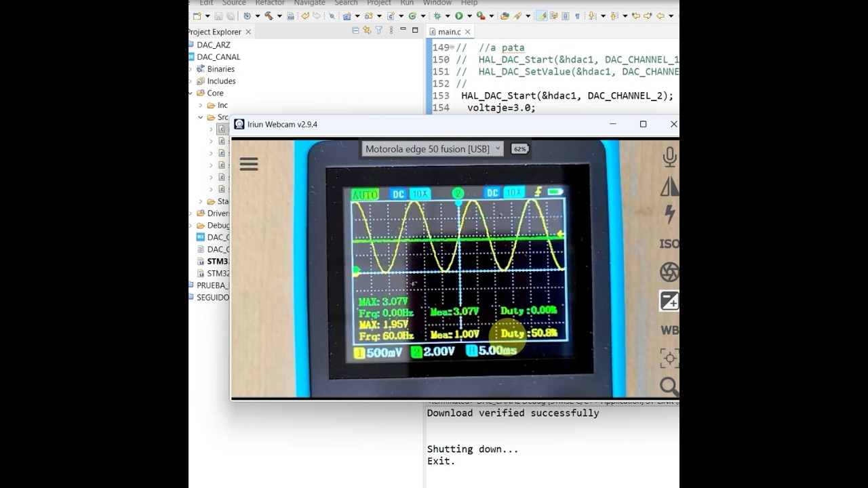Toggle Link with Editor in Project Explorer
This screenshot has height=488, width=868.
[x=368, y=30]
